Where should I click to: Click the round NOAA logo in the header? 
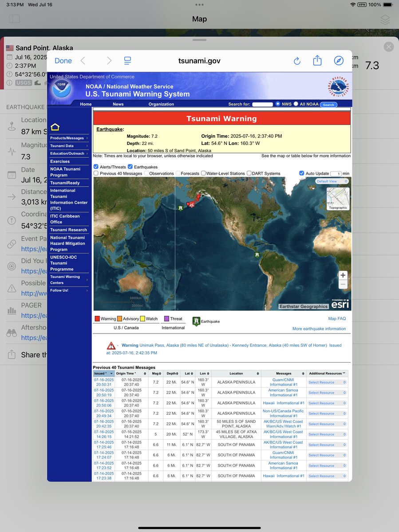[61, 89]
